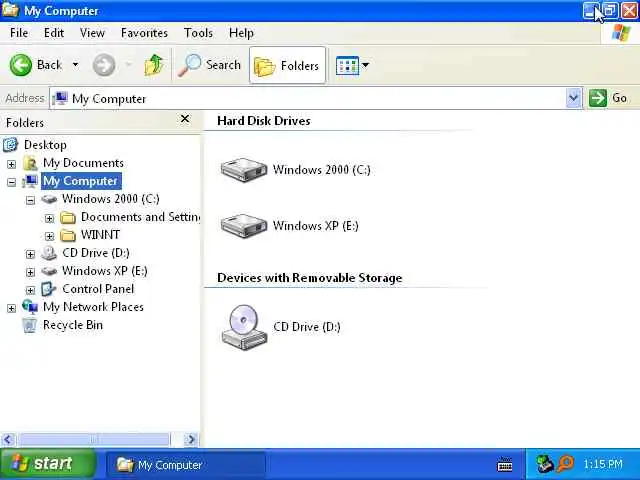Image resolution: width=640 pixels, height=480 pixels.
Task: Open the File menu
Action: (x=19, y=33)
